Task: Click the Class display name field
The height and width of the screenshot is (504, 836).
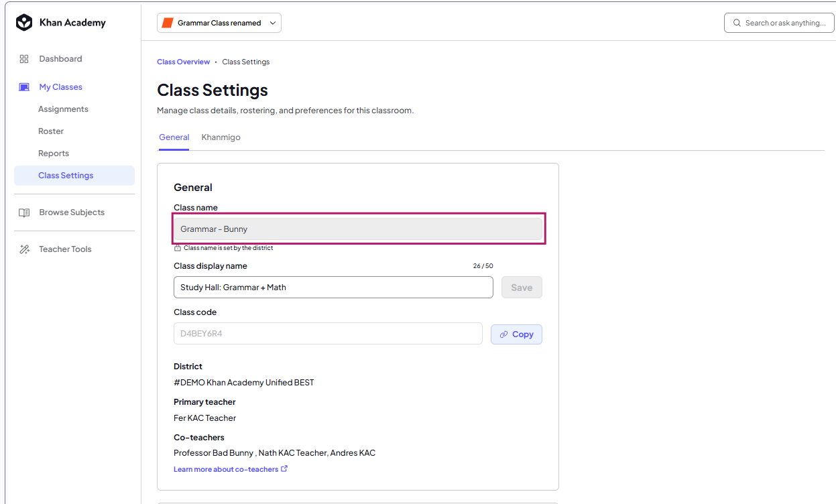Action: coord(333,288)
